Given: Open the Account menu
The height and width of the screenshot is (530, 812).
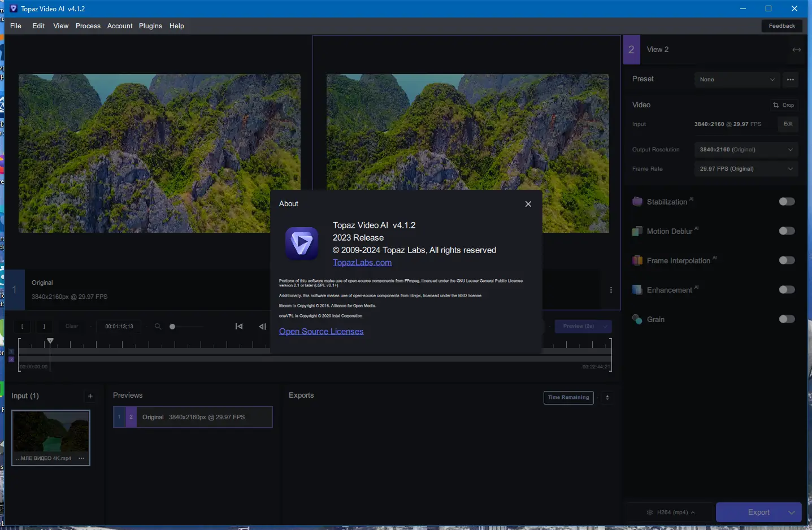Looking at the screenshot, I should pos(120,26).
